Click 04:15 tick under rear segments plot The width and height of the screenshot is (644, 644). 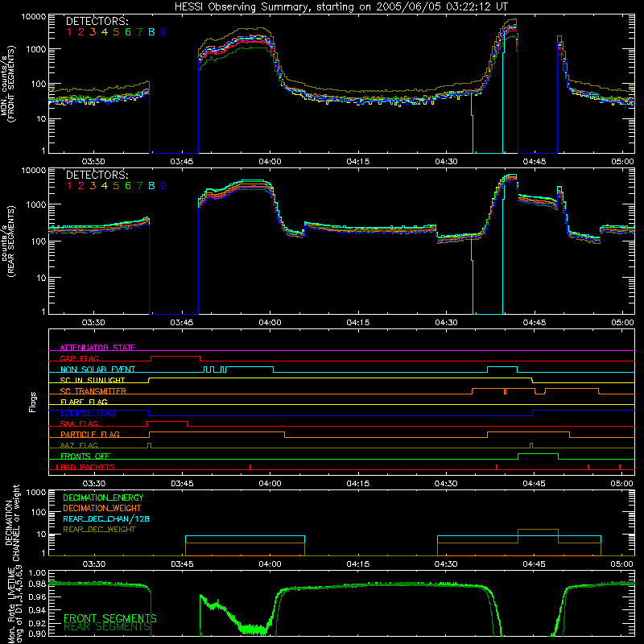358,323
